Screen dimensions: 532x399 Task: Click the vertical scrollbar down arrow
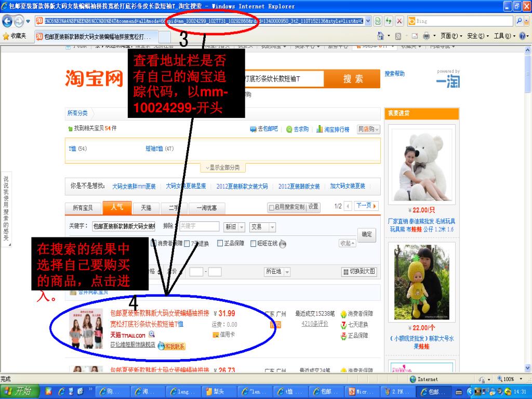[x=528, y=367]
